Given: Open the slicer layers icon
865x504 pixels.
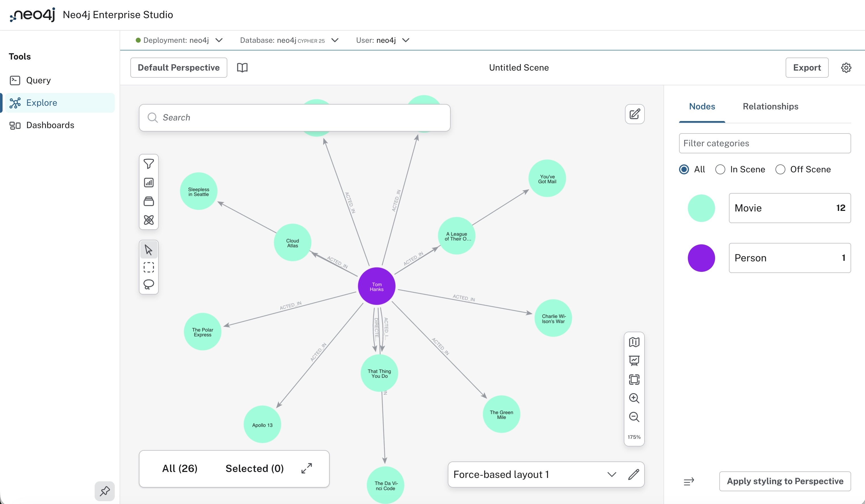Looking at the screenshot, I should [x=149, y=201].
